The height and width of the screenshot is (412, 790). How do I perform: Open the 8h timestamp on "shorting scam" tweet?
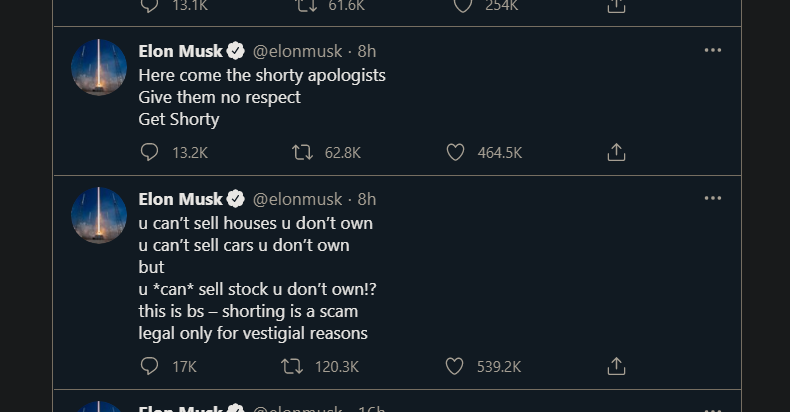coord(367,199)
